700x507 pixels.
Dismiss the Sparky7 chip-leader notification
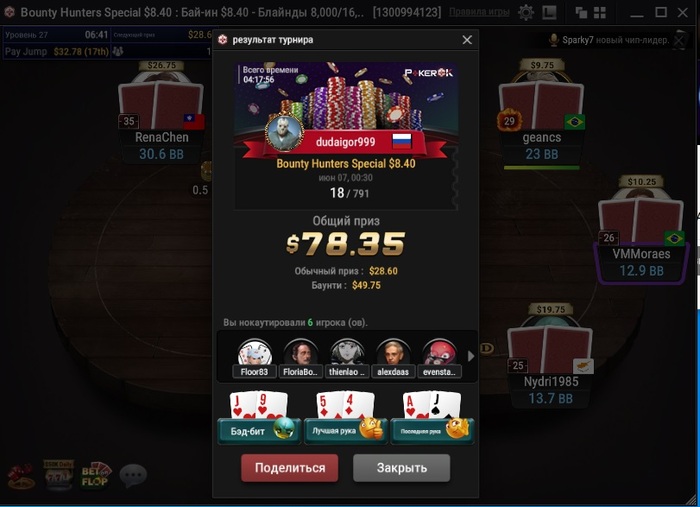coord(679,40)
